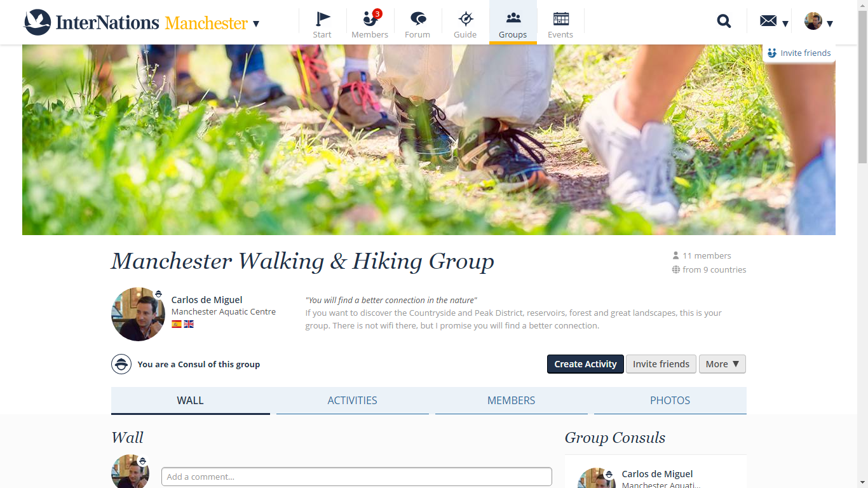Image resolution: width=868 pixels, height=488 pixels.
Task: Expand the profile avatar dropdown menu
Action: point(818,22)
